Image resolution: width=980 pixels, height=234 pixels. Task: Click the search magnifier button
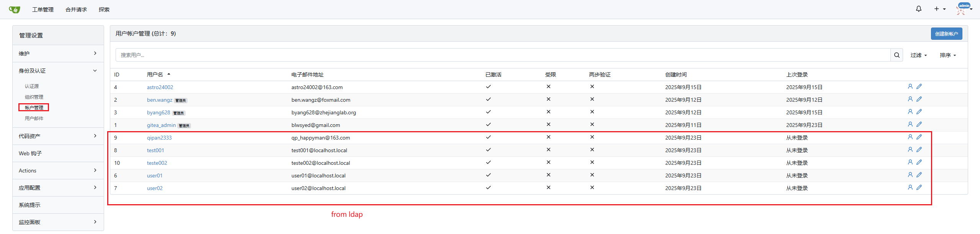click(897, 55)
